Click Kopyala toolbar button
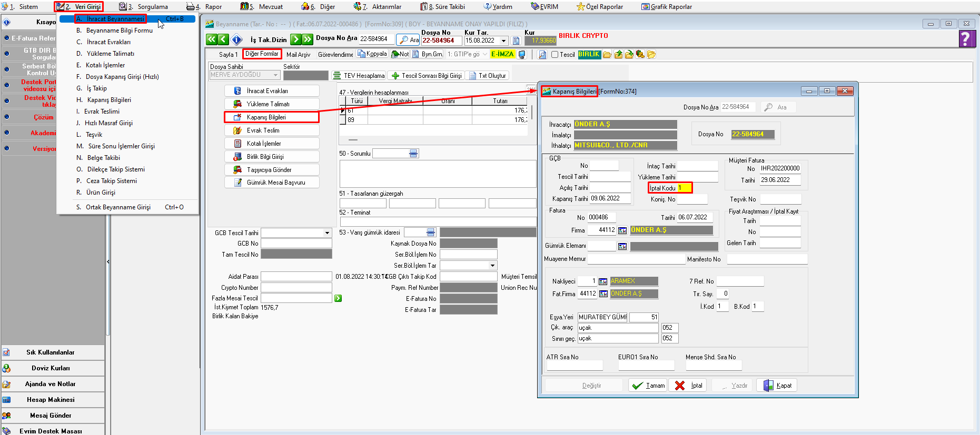980x435 pixels. [372, 54]
